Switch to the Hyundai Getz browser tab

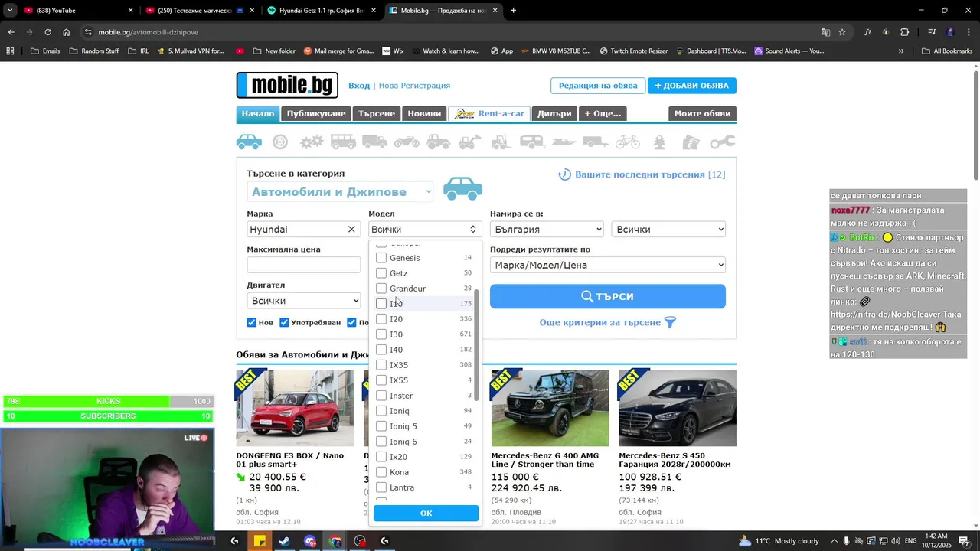[320, 11]
